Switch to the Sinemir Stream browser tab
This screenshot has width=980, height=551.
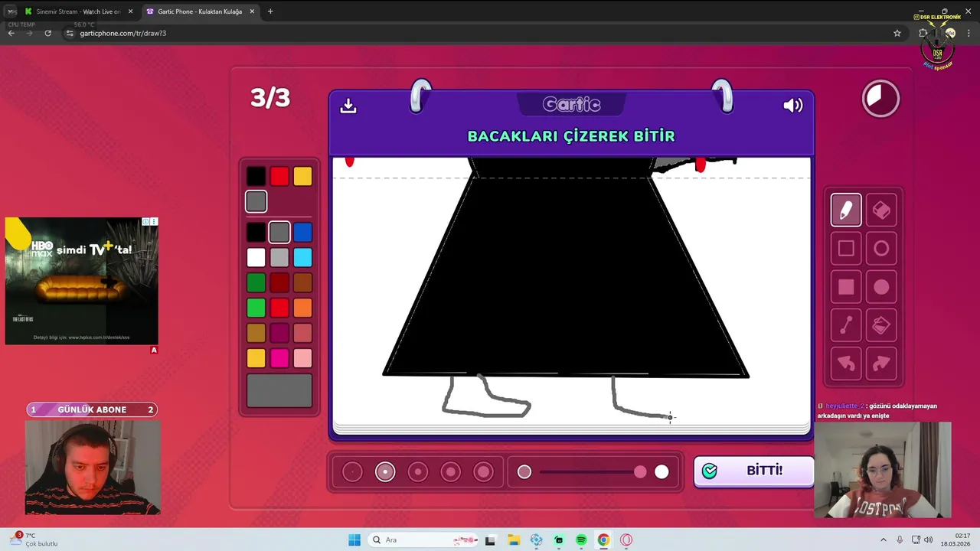click(79, 11)
